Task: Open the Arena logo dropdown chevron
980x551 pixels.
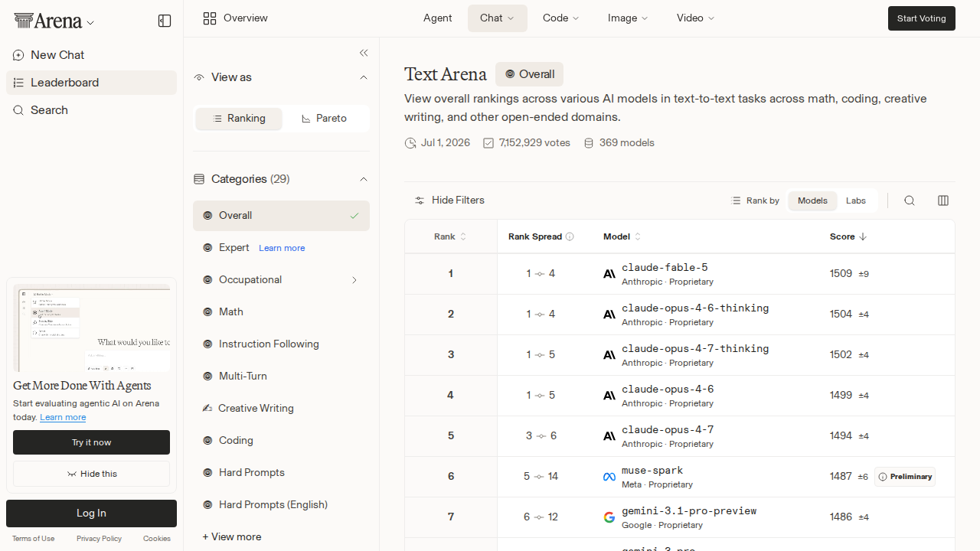Action: (x=90, y=23)
